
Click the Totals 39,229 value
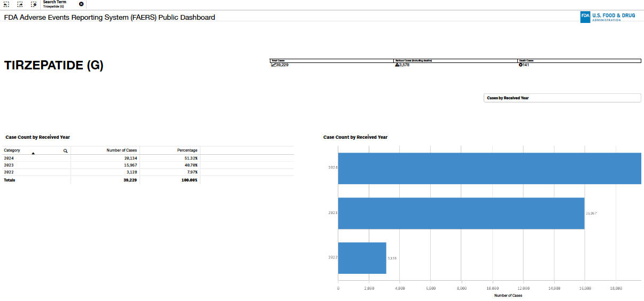pos(130,180)
